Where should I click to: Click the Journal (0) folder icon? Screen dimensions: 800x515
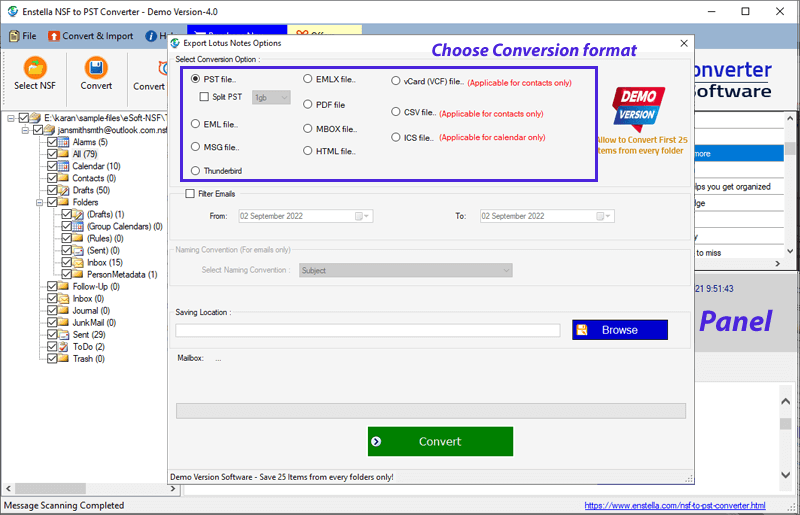(x=63, y=310)
